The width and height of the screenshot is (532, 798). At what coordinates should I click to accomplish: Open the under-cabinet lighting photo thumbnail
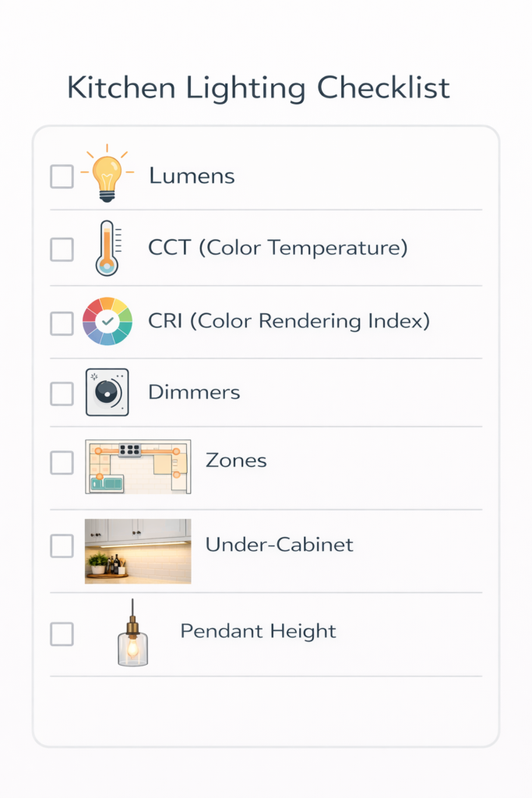[x=138, y=551]
